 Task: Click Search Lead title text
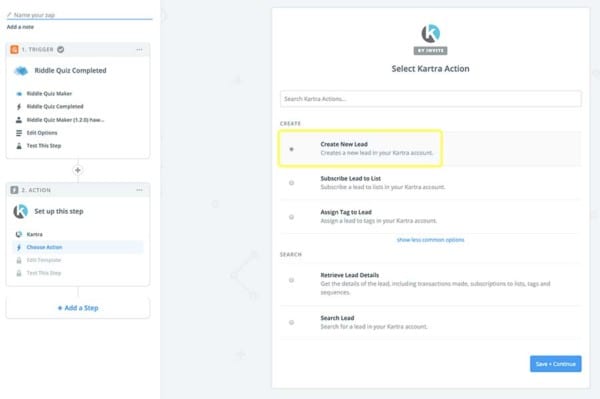point(337,318)
